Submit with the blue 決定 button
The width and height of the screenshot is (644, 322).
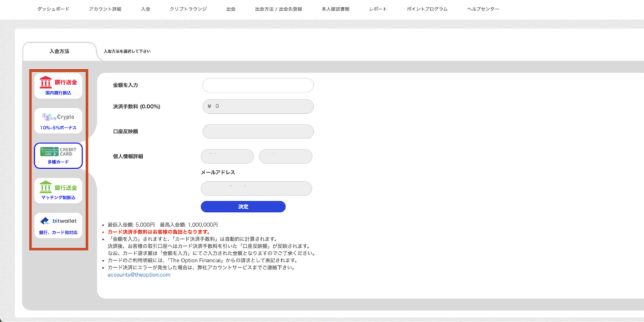(x=243, y=206)
